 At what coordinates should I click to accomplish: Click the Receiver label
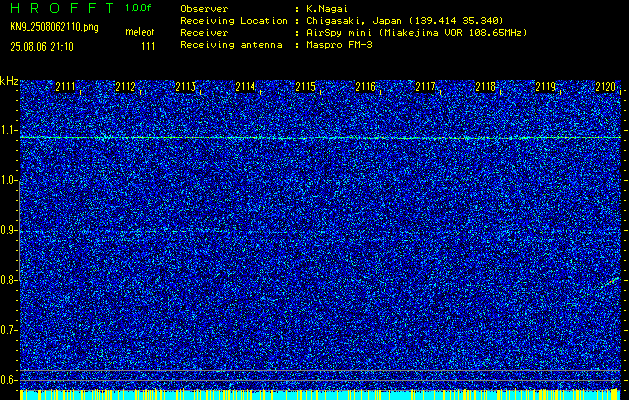204,33
